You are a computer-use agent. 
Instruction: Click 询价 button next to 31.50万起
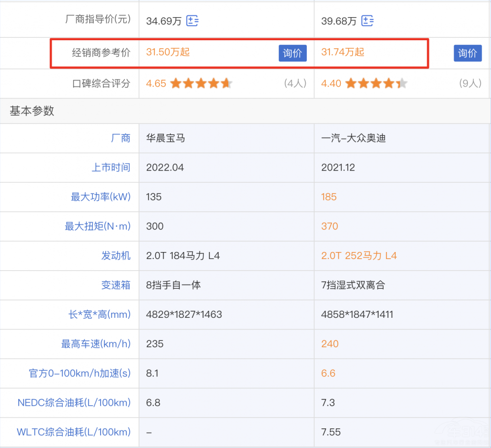293,53
